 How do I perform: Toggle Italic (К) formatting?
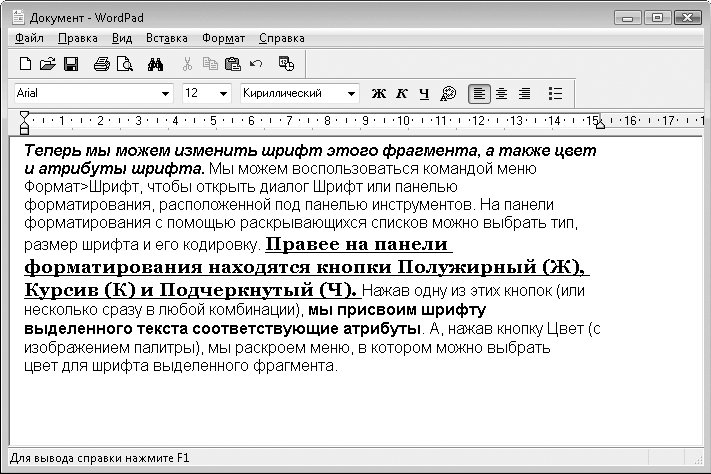[x=402, y=93]
